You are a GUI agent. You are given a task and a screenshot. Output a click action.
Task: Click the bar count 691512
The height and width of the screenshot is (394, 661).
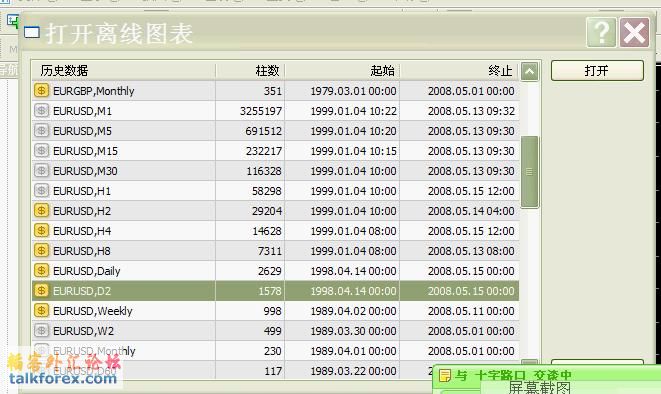(x=263, y=131)
